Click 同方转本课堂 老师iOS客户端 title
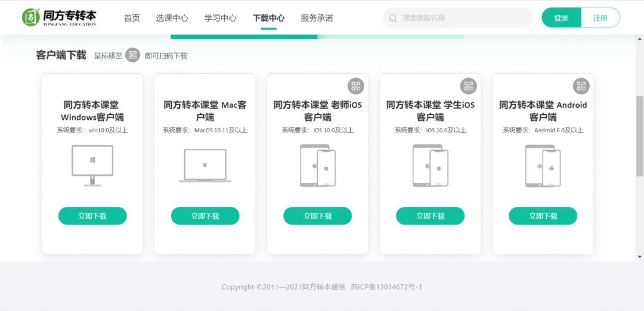This screenshot has width=644, height=311. (x=318, y=111)
